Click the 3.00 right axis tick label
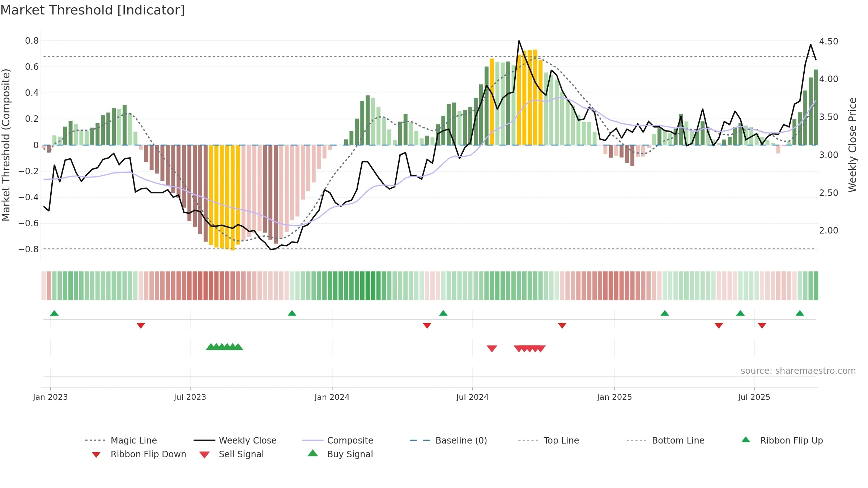868x488 pixels. tap(829, 155)
